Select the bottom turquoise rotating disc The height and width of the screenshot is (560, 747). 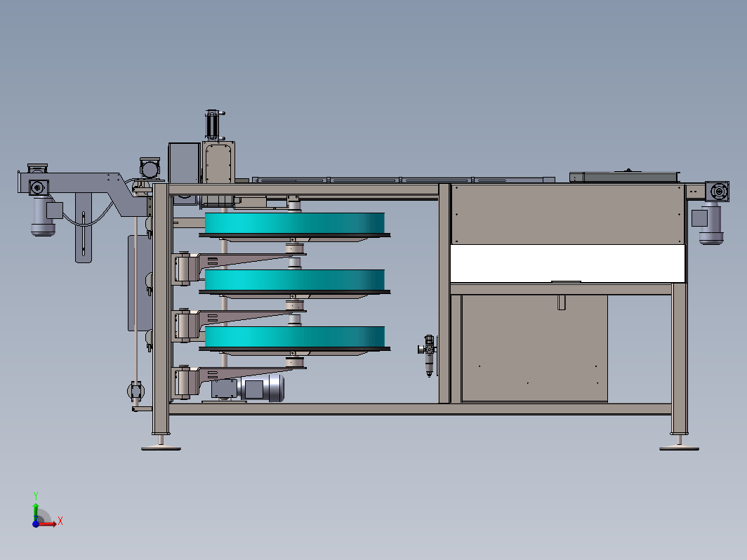pyautogui.click(x=294, y=337)
